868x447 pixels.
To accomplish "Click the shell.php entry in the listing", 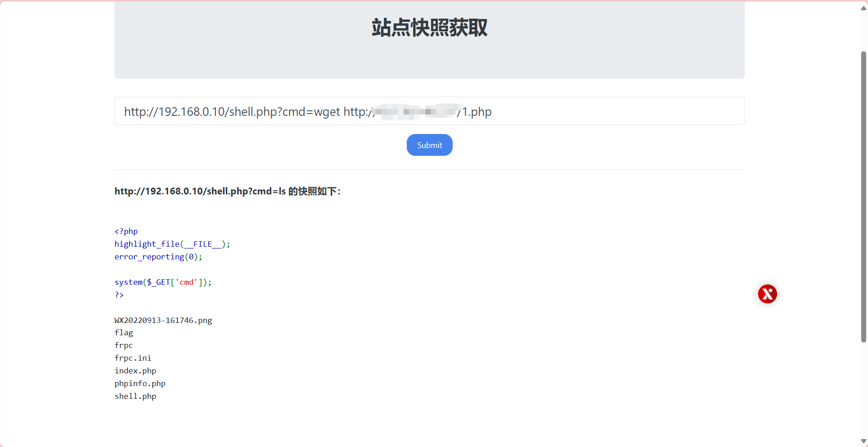I will coord(135,397).
